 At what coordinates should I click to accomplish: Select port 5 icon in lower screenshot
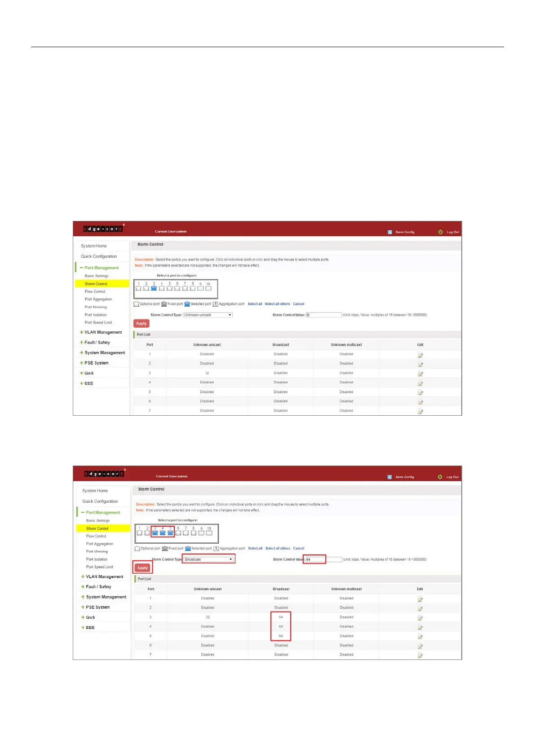170,533
